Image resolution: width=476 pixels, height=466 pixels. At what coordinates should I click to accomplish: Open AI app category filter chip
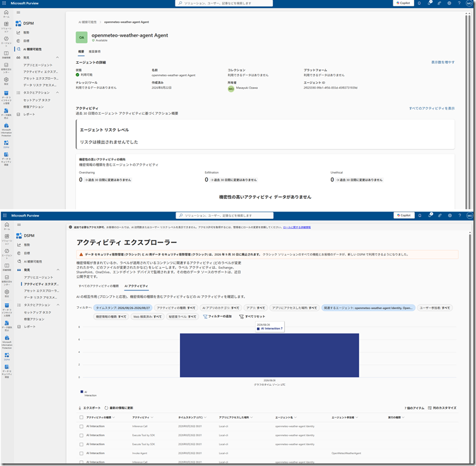tap(221, 308)
